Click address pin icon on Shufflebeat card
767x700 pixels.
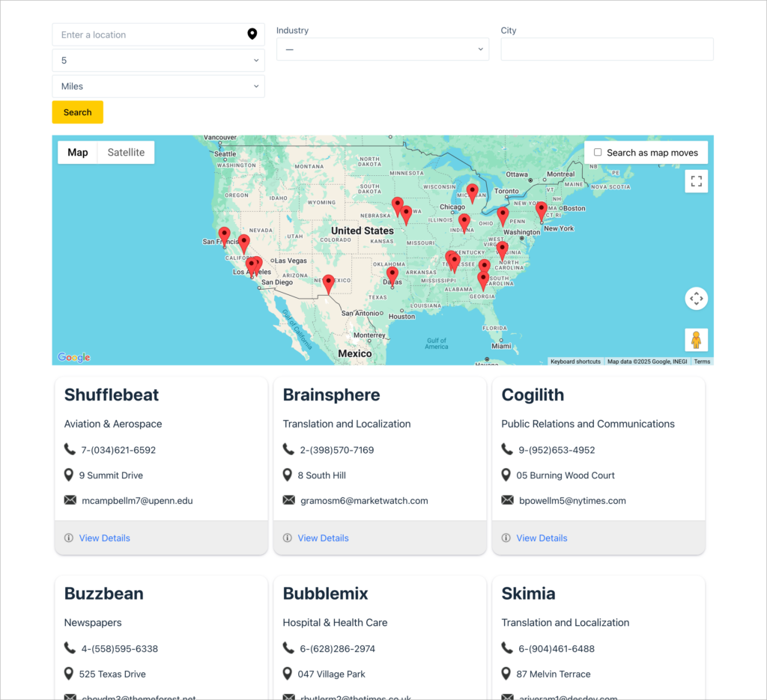69,475
